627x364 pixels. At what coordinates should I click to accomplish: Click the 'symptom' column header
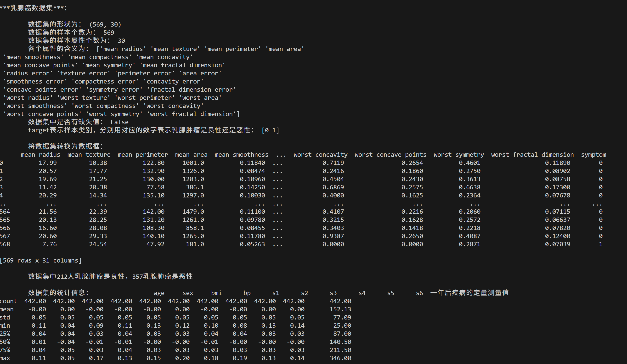click(593, 155)
